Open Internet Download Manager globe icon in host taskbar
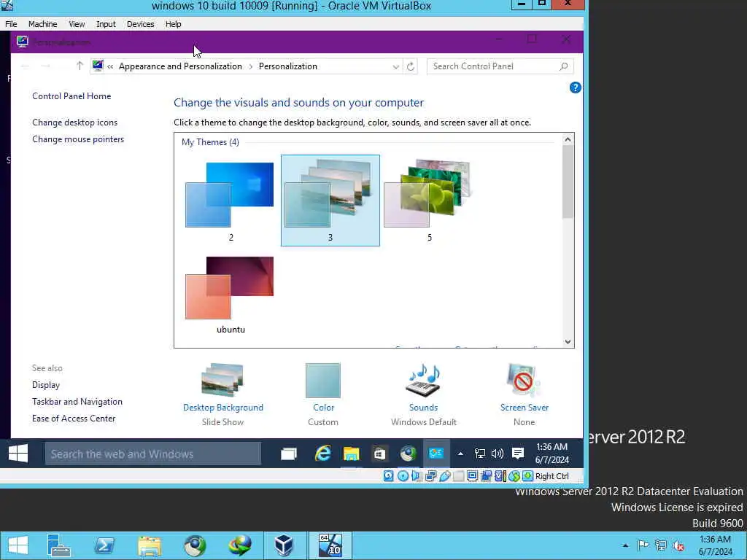Viewport: 747px width, 560px height. pos(239,545)
